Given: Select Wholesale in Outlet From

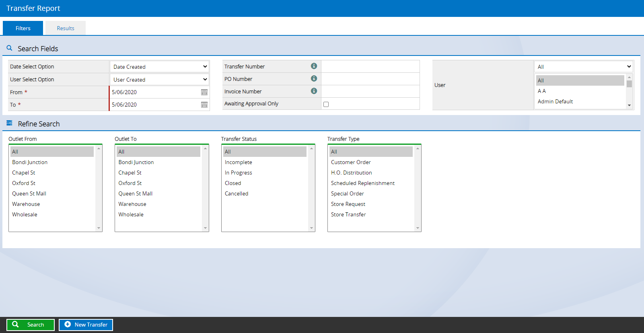Looking at the screenshot, I should pyautogui.click(x=52, y=214).
